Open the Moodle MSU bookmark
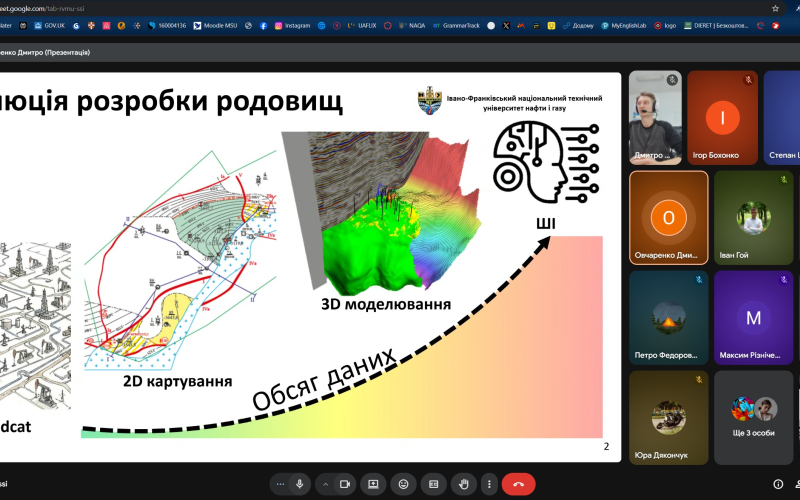Viewport: 800px width, 500px height. [217, 25]
